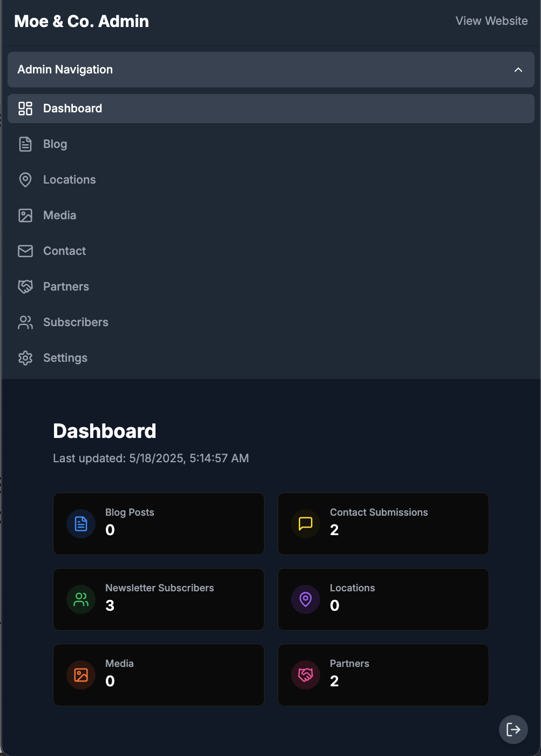Click the Partners handshake icon in navigation
This screenshot has width=541, height=756.
pos(25,287)
